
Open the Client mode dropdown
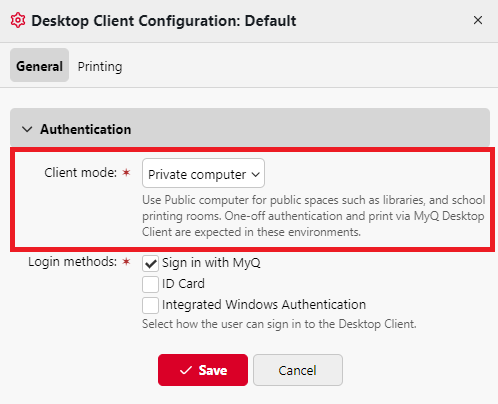[x=203, y=173]
